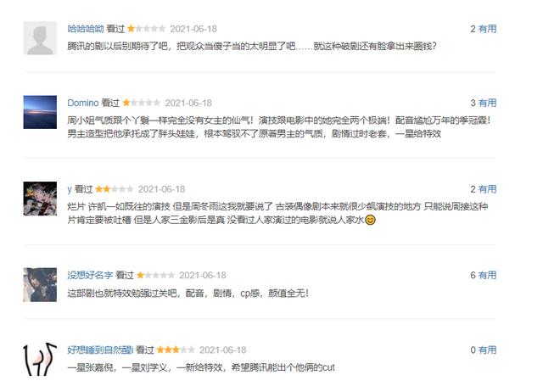543x392 pixels.
Task: Mark 哈哈哈呦's review as 有用
Action: (x=487, y=29)
